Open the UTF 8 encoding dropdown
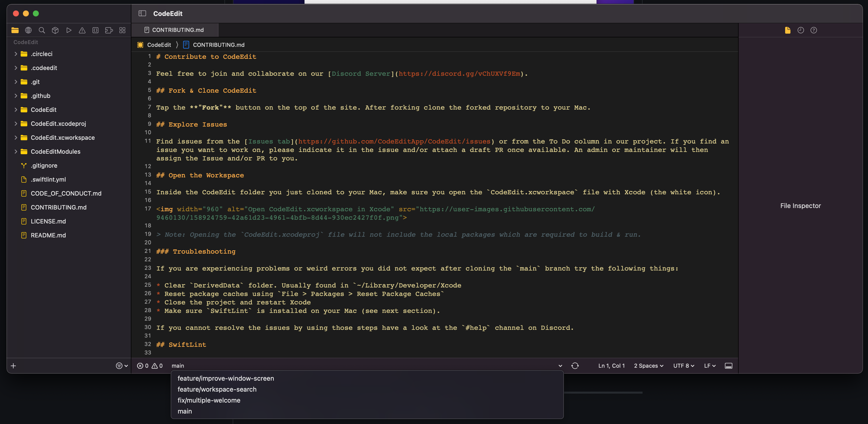The image size is (868, 424). [x=683, y=366]
